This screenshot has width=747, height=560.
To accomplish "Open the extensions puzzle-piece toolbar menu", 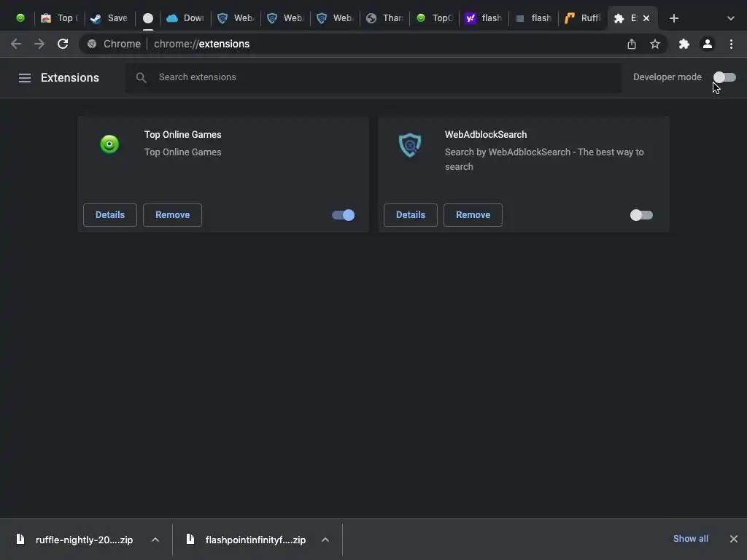I will [x=684, y=44].
